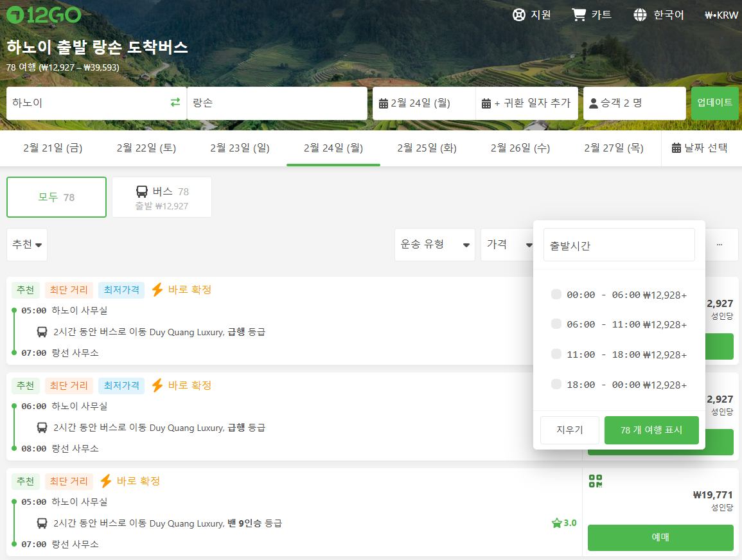Switch to the 2월 25일 (화) date tab
The width and height of the screenshot is (742, 560).
click(427, 148)
